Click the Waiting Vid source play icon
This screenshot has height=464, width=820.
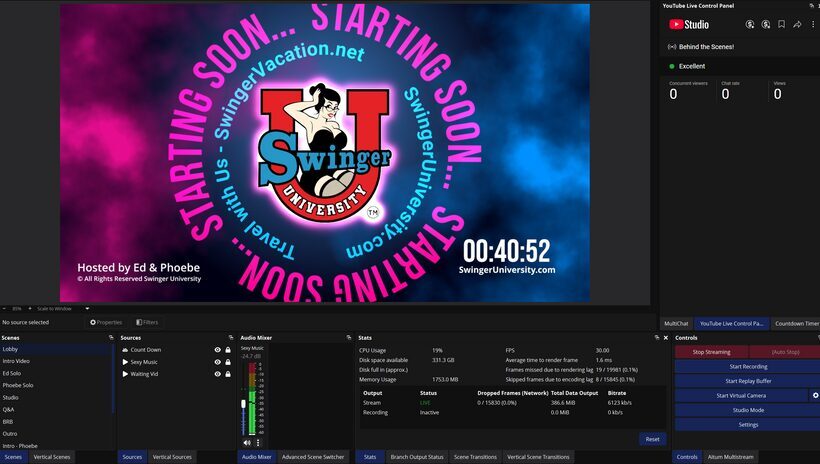click(125, 374)
